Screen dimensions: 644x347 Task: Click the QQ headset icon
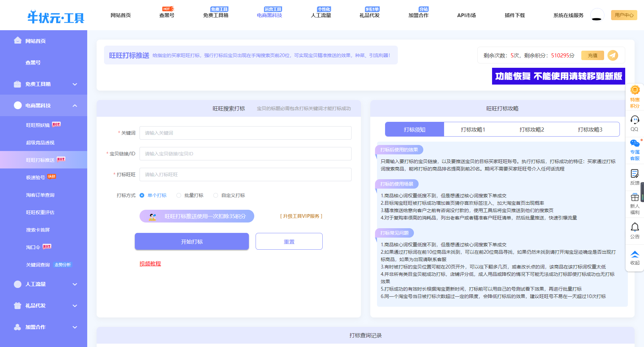click(635, 120)
